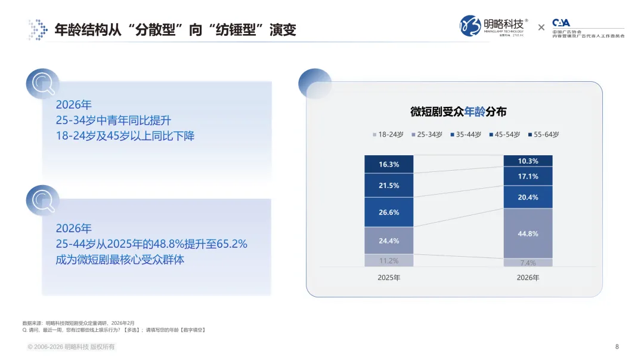Click the line '25-44岁从2025年的48.8%提升至65.2%'
The image size is (644, 363).
point(151,244)
